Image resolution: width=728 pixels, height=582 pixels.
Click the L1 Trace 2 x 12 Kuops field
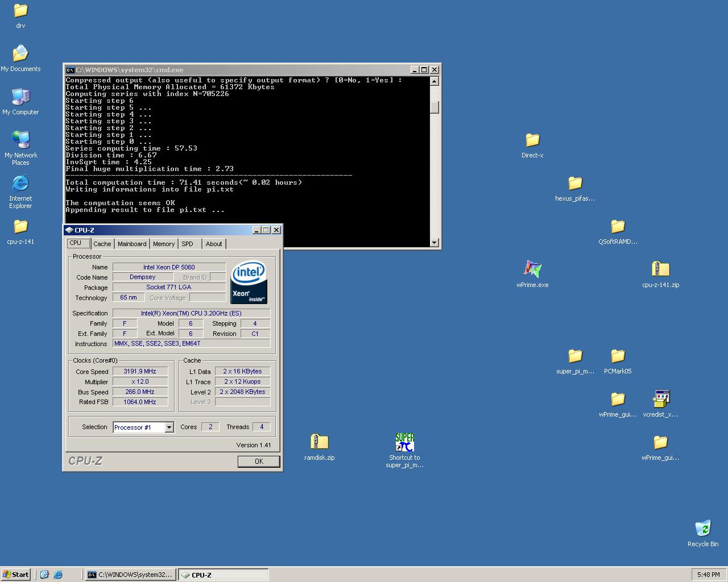[242, 381]
